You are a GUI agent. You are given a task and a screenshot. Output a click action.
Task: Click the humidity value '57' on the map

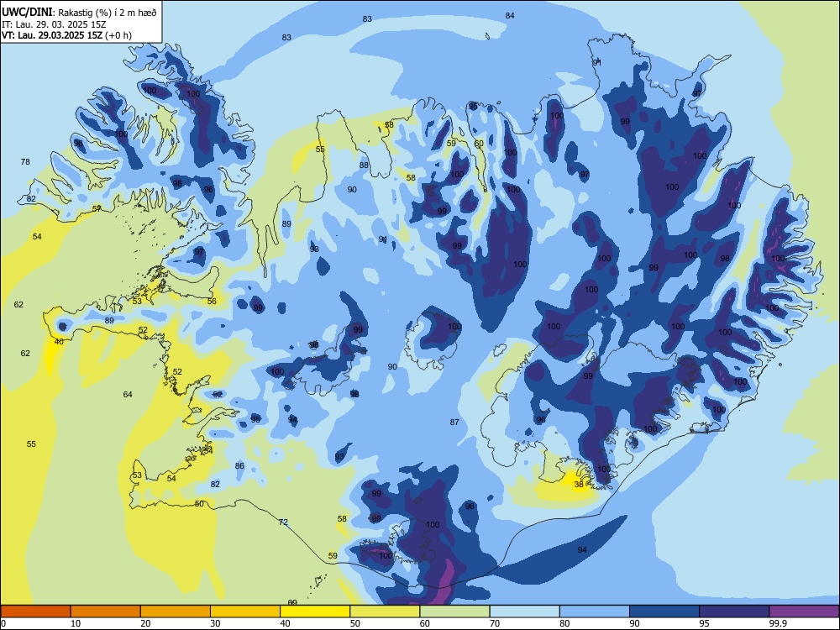click(x=97, y=208)
